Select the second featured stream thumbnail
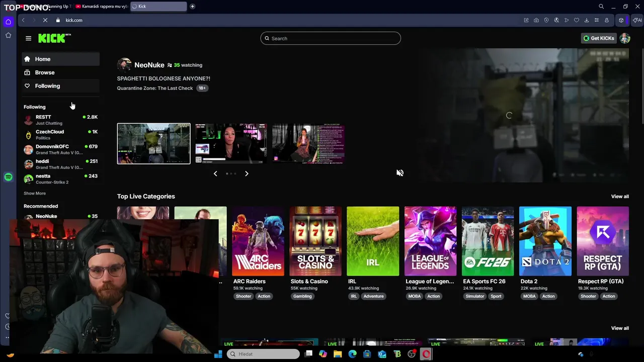644x362 pixels. click(x=231, y=144)
